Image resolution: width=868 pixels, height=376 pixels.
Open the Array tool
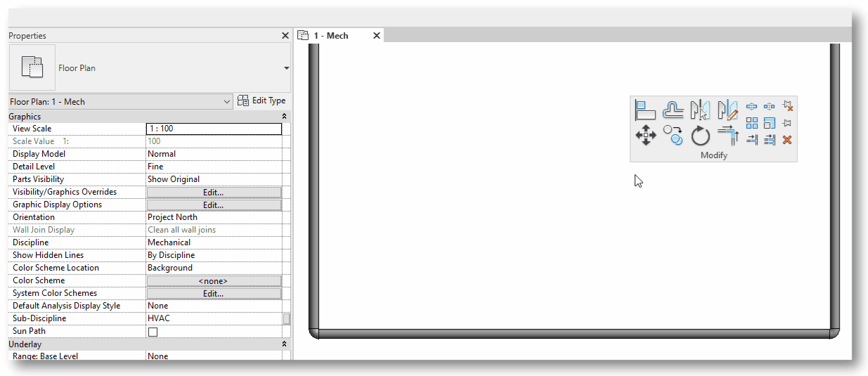click(x=752, y=123)
